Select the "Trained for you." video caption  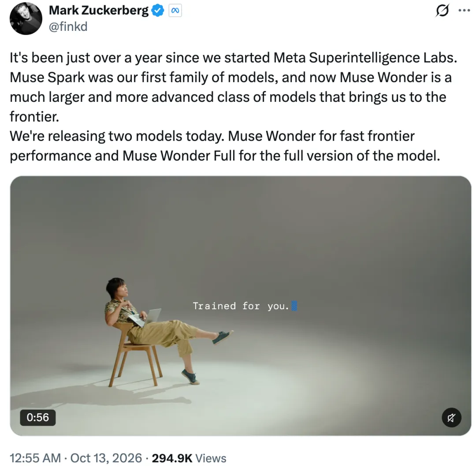click(x=241, y=306)
